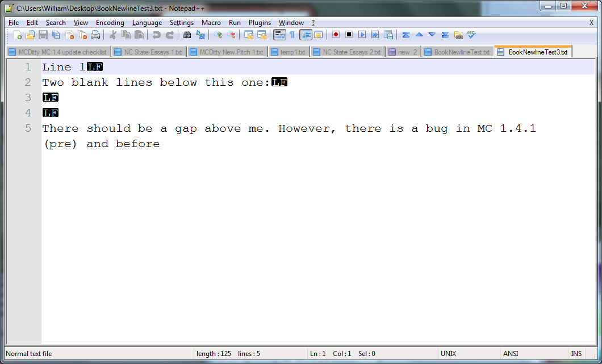The width and height of the screenshot is (602, 364).
Task: Click the Close All documents icon
Action: tap(82, 35)
